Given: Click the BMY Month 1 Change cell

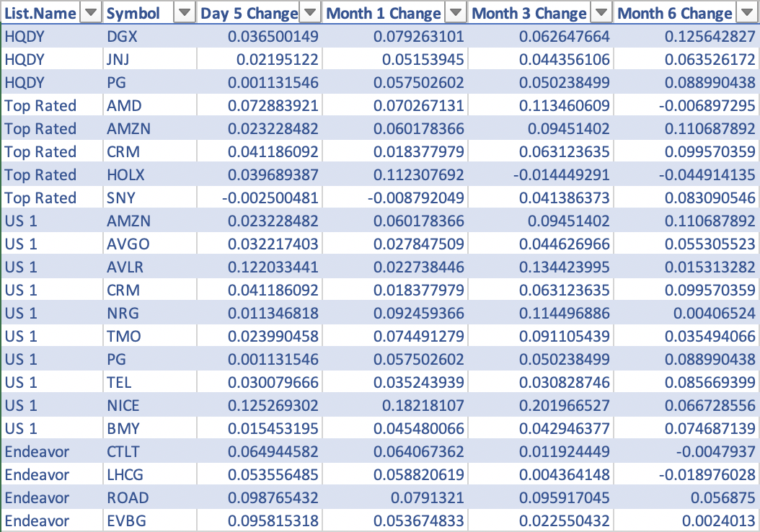Looking at the screenshot, I should pyautogui.click(x=418, y=428).
